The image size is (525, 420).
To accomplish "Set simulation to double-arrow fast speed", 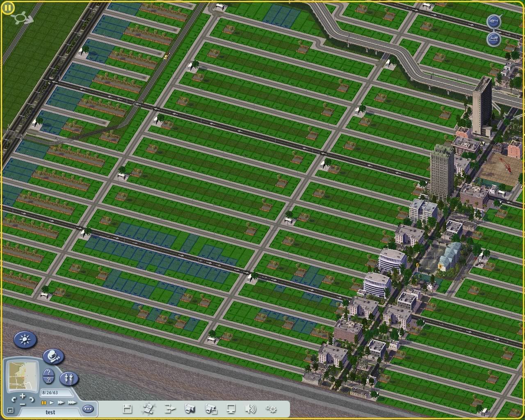I will [61, 403].
